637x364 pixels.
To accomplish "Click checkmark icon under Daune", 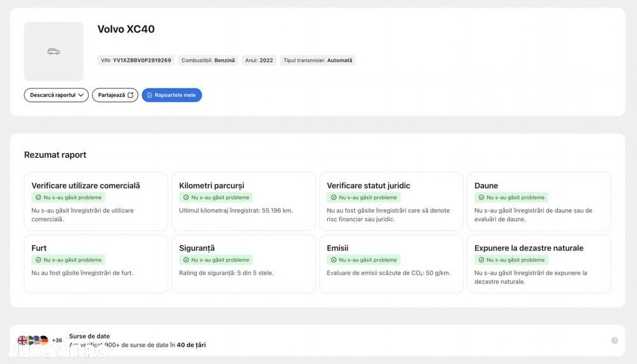I will coord(482,198).
